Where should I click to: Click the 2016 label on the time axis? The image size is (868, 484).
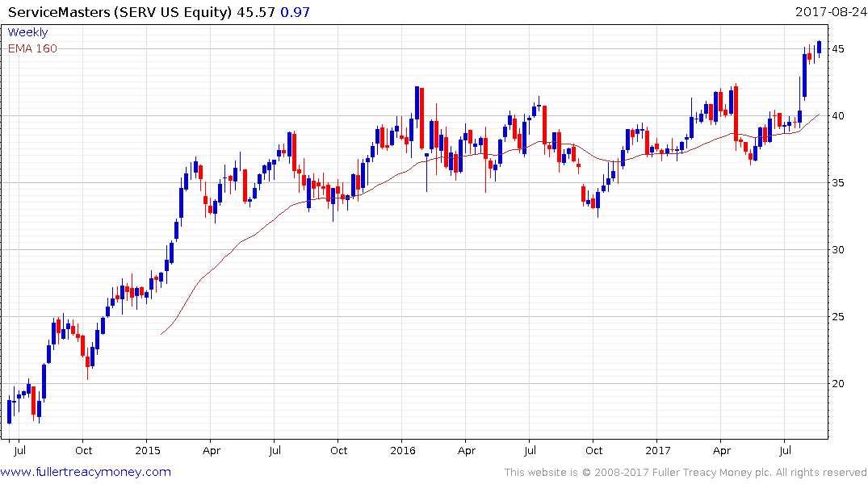pyautogui.click(x=402, y=451)
